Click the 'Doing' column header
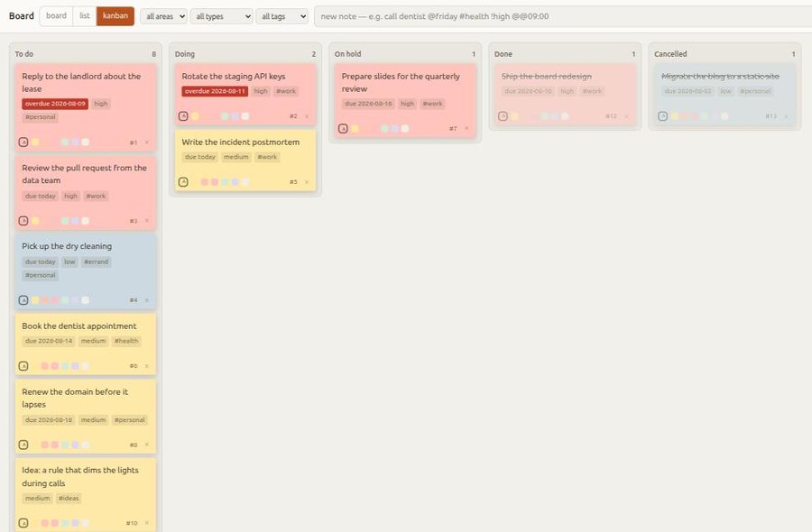The height and width of the screenshot is (532, 812). click(184, 54)
